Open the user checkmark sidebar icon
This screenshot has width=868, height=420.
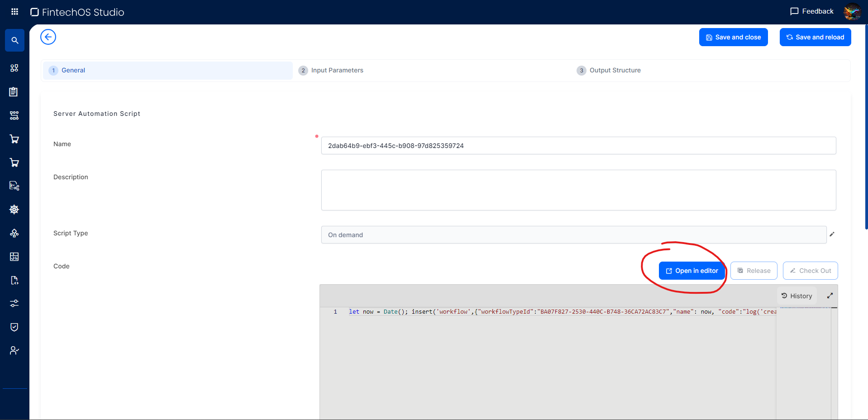pos(14,351)
